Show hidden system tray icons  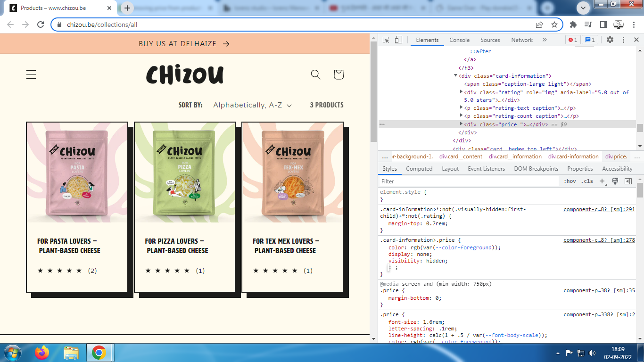point(558,353)
